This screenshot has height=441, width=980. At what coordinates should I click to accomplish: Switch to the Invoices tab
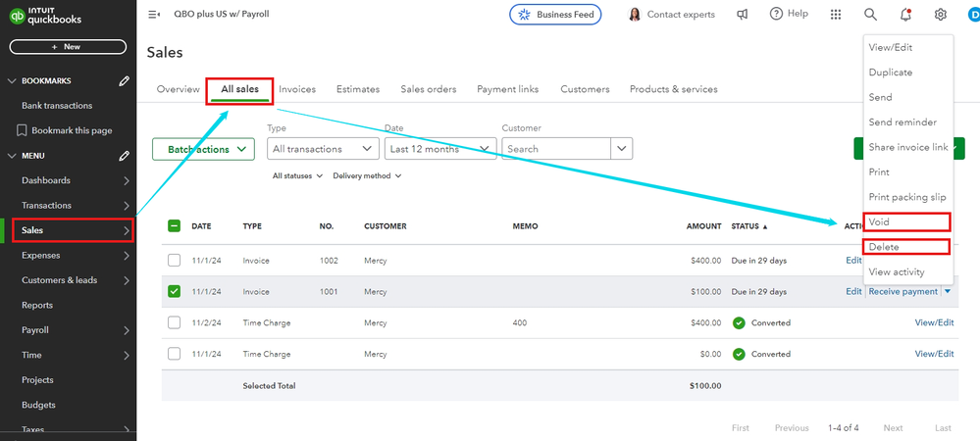[297, 89]
